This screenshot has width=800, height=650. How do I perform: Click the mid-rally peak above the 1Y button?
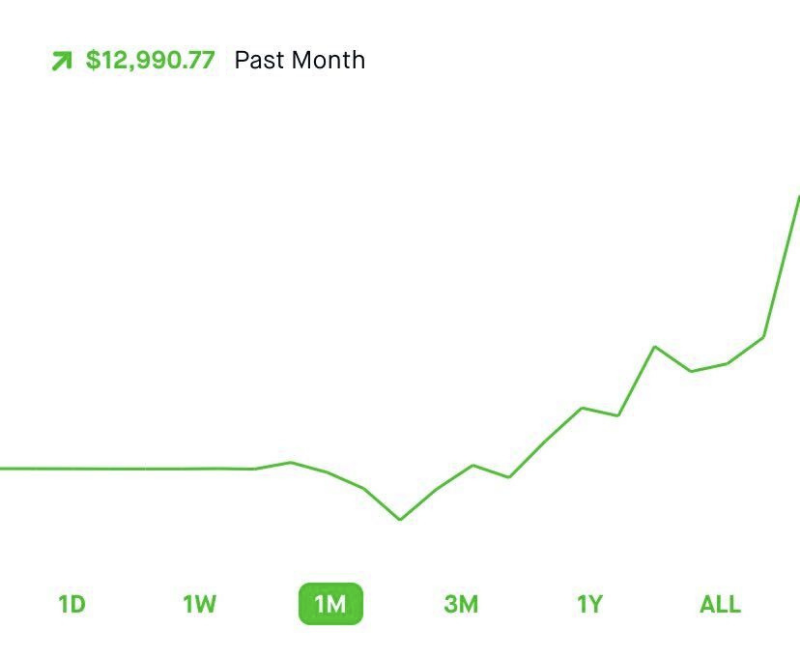[582, 408]
